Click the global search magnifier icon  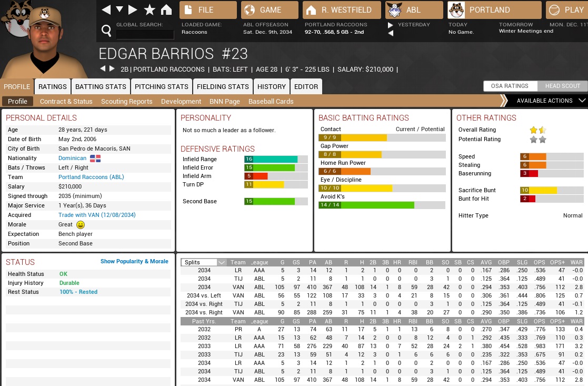(106, 32)
